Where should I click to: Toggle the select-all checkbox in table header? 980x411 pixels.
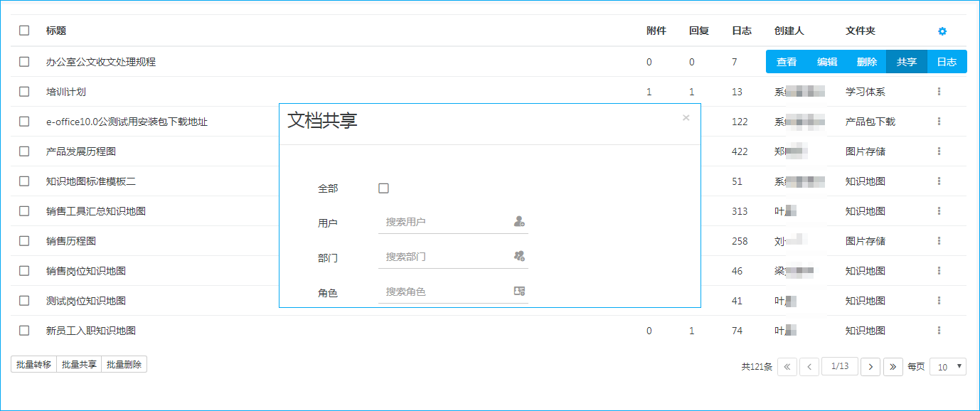(x=24, y=31)
